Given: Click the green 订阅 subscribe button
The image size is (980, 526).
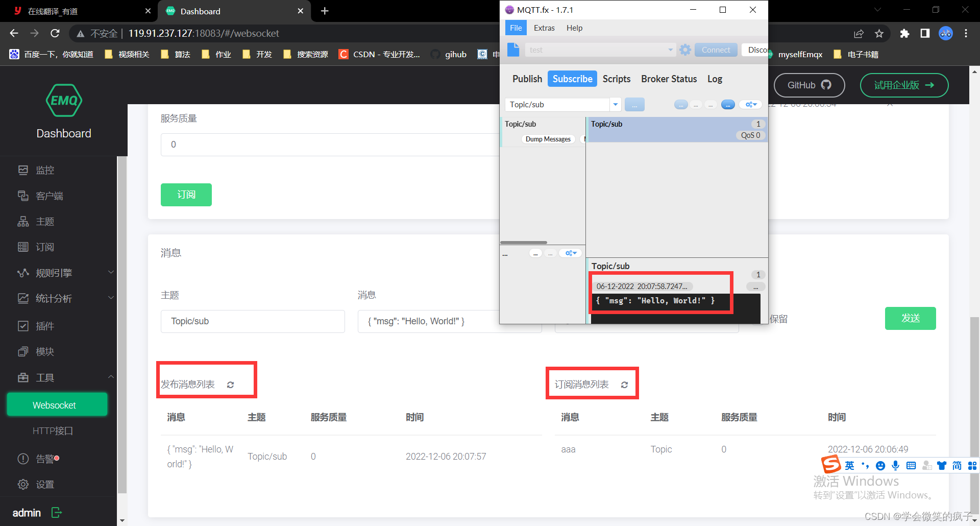Looking at the screenshot, I should click(186, 195).
